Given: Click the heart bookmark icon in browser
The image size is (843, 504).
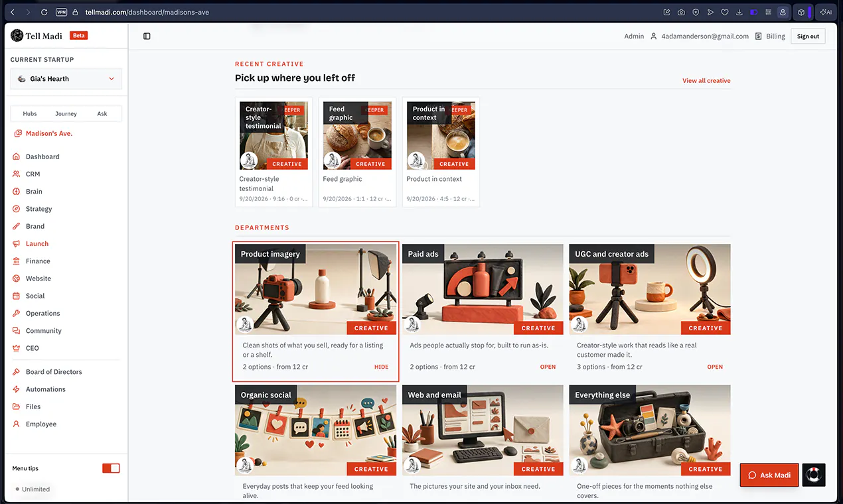Looking at the screenshot, I should (x=725, y=12).
